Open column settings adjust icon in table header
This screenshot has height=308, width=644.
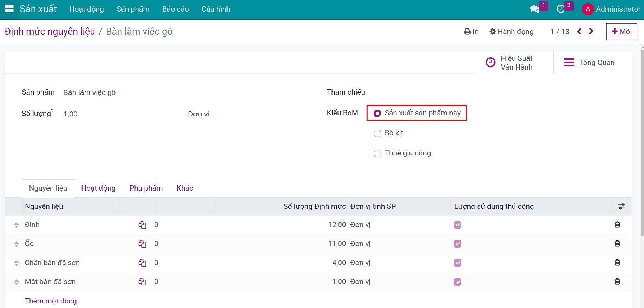pos(622,206)
